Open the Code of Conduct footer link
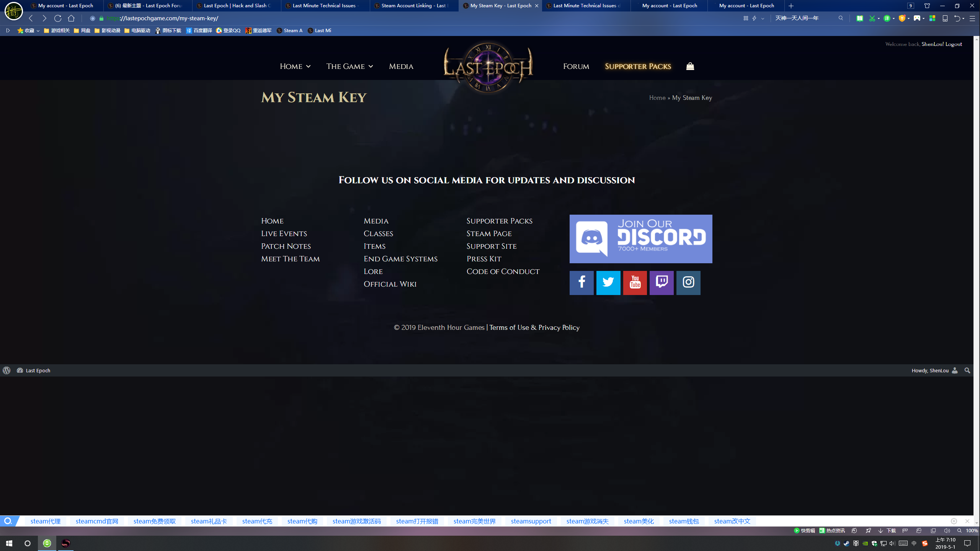 503,271
